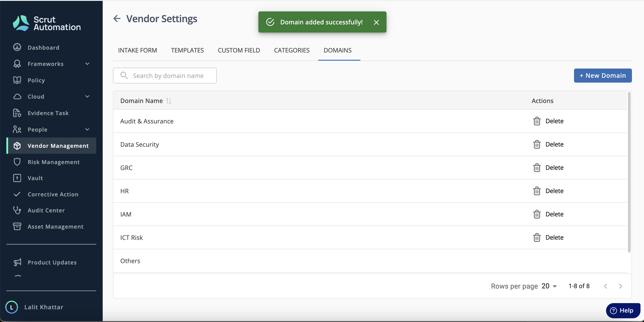The image size is (644, 322).
Task: Click trash icon for Data Security
Action: pos(537,144)
